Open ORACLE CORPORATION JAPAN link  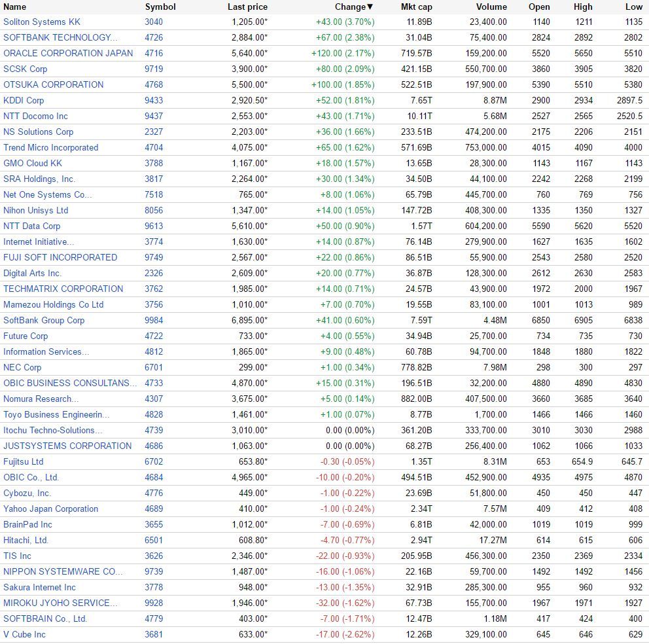(x=68, y=54)
